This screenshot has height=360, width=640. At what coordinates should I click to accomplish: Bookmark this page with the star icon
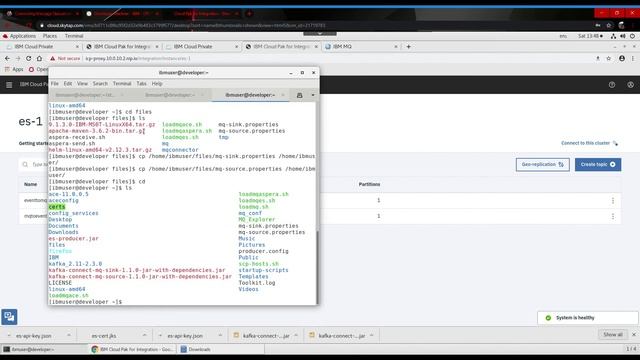coord(609,58)
